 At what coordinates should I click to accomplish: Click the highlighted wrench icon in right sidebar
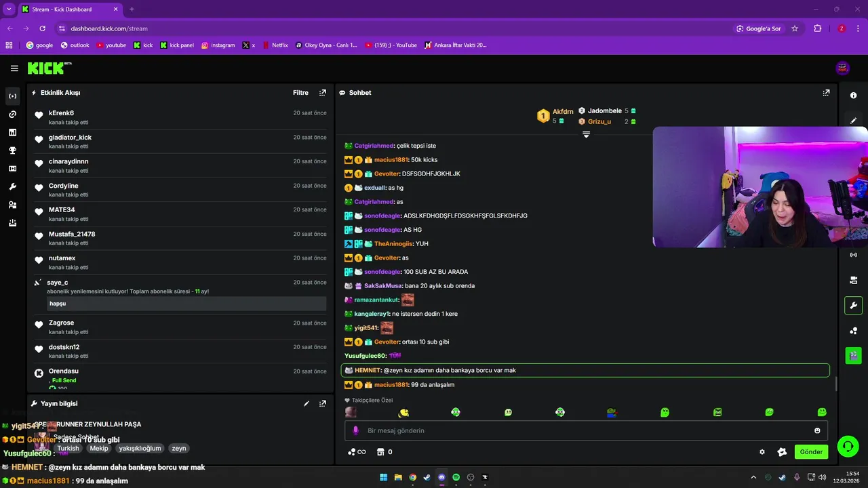[853, 305]
